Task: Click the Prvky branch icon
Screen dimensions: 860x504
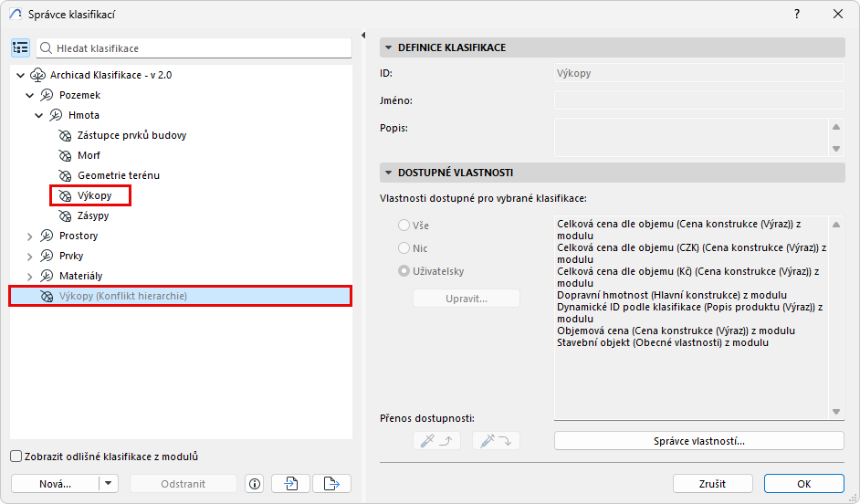Action: point(47,256)
